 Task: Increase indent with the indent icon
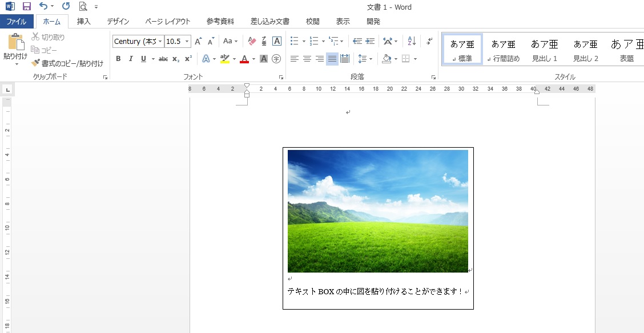(x=370, y=41)
